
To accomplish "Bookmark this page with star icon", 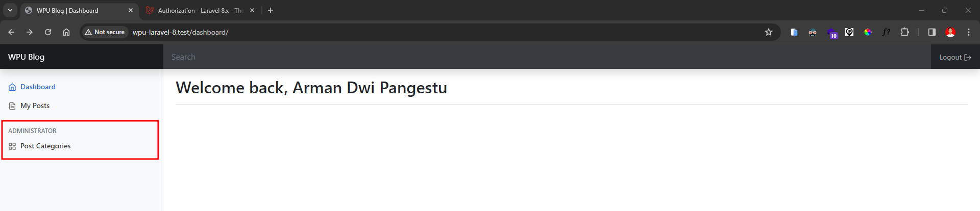I will click(x=768, y=32).
